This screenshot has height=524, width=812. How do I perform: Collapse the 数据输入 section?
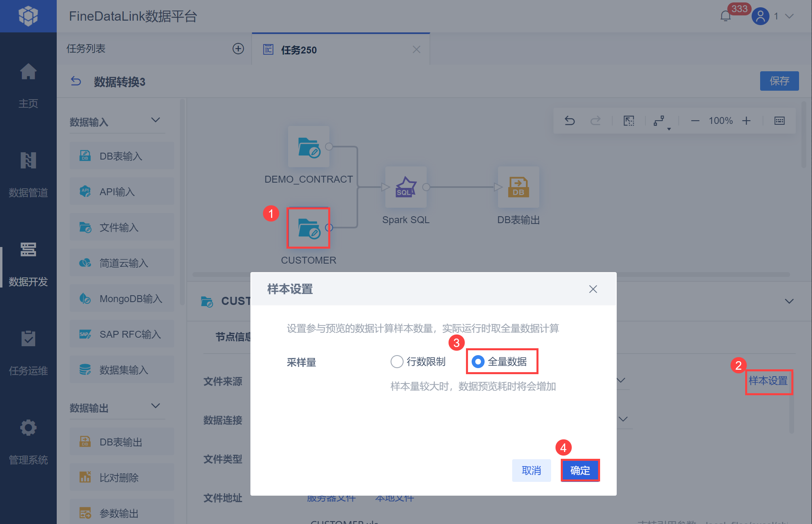tap(156, 120)
